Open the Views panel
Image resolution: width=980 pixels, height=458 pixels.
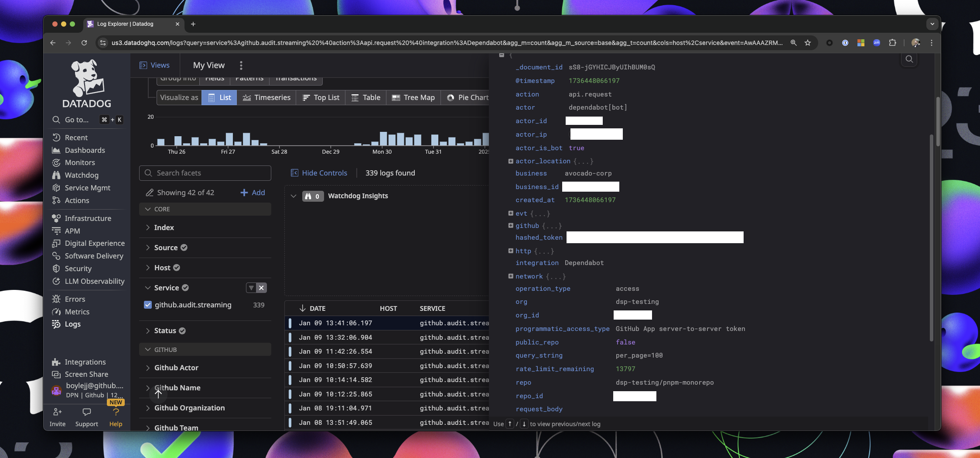tap(154, 65)
